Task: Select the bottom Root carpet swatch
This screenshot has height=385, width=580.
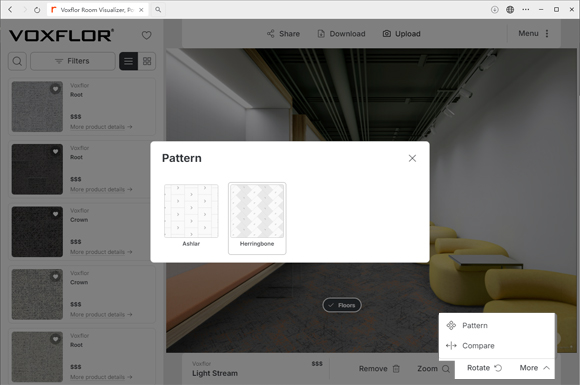Action: click(37, 357)
